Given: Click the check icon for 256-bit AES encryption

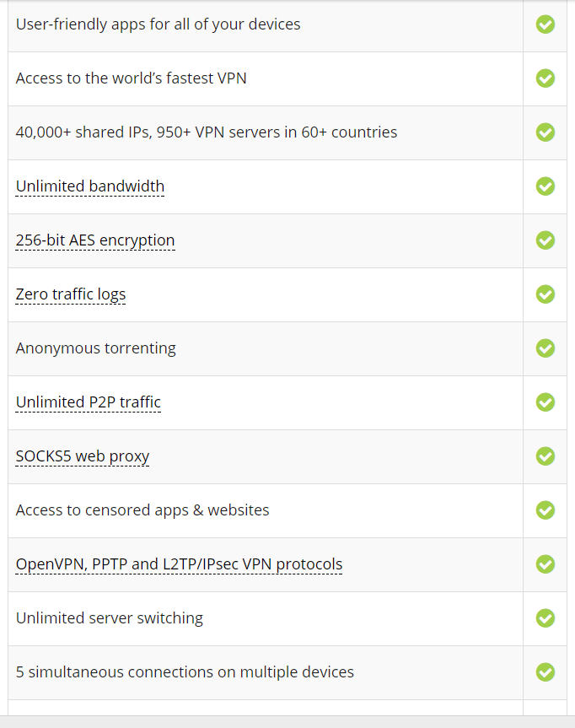Looking at the screenshot, I should click(545, 240).
